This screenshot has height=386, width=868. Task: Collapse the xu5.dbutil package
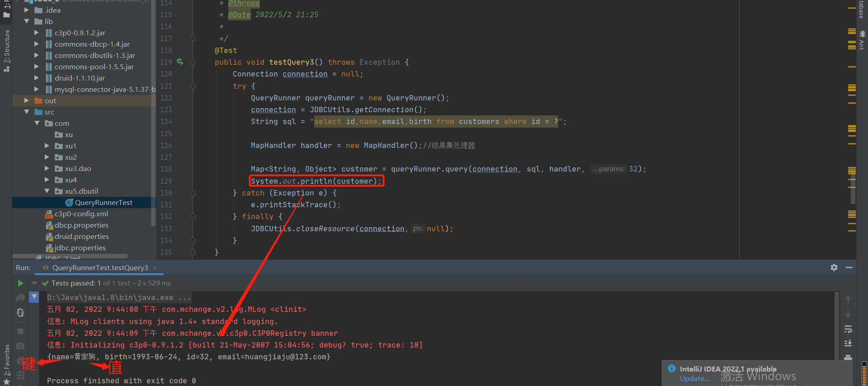click(47, 191)
